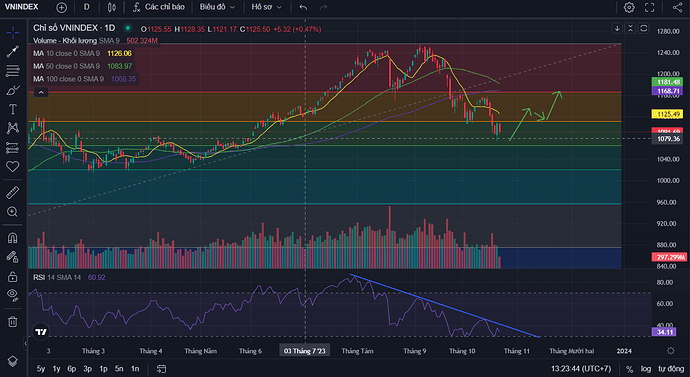Collapse the pane using converging arrows button
The height and width of the screenshot is (377, 690).
(630, 28)
